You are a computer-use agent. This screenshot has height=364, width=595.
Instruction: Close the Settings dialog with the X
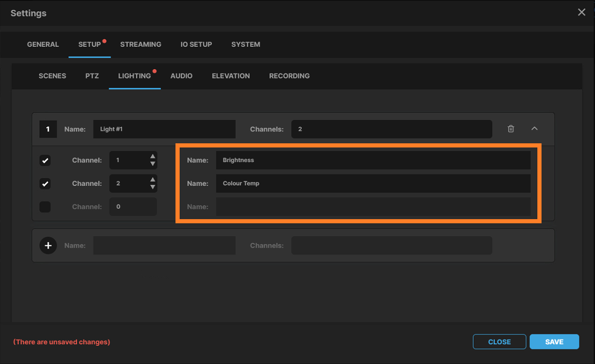click(x=582, y=12)
